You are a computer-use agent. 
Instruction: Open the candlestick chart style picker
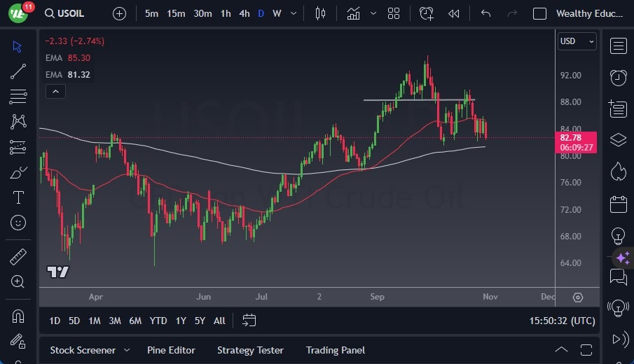point(321,13)
